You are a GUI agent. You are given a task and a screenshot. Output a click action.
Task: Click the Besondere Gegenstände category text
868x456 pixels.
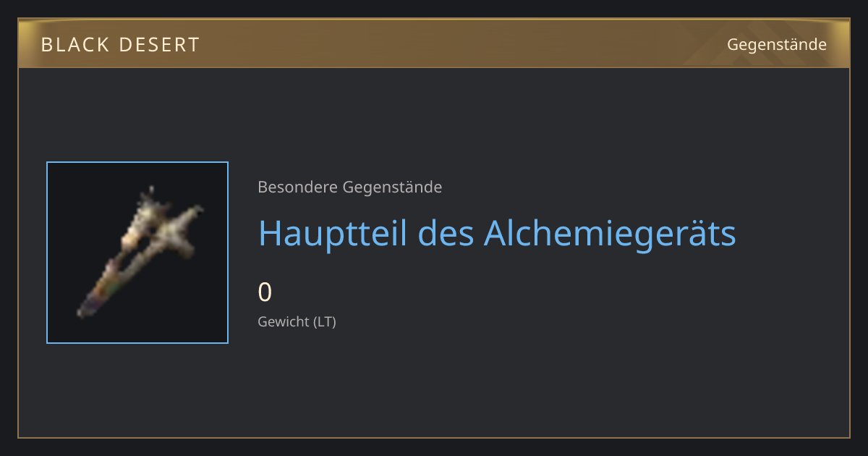point(350,187)
